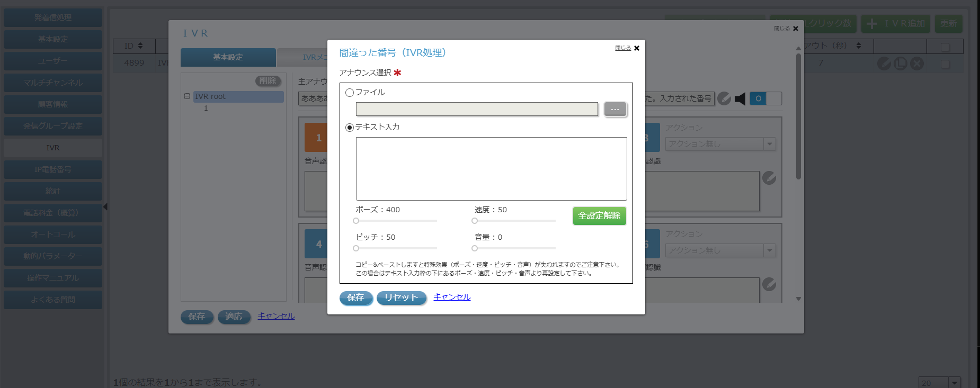Open ユーザー in sidebar

(53, 61)
